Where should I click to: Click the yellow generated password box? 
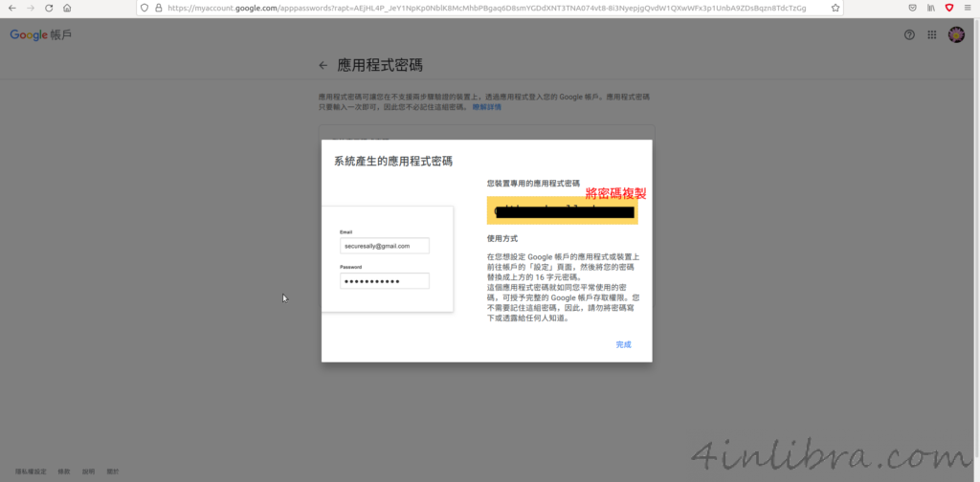point(563,211)
